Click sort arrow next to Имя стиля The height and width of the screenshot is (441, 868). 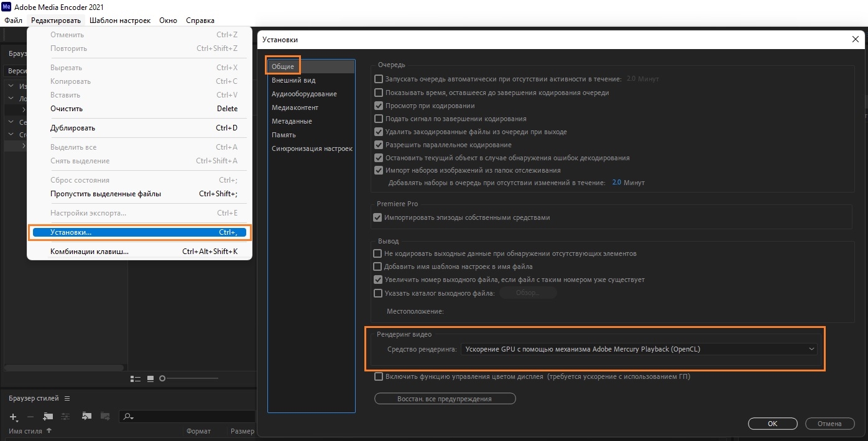[x=49, y=431]
